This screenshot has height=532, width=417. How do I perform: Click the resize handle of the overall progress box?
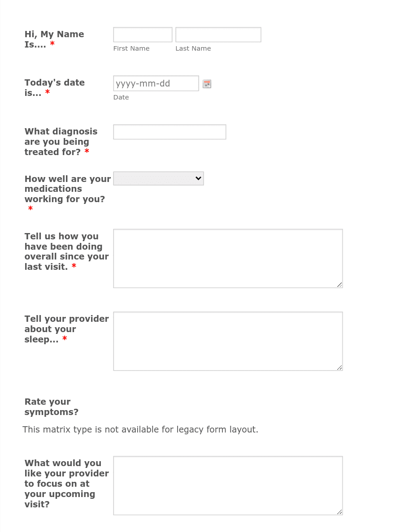tap(340, 285)
